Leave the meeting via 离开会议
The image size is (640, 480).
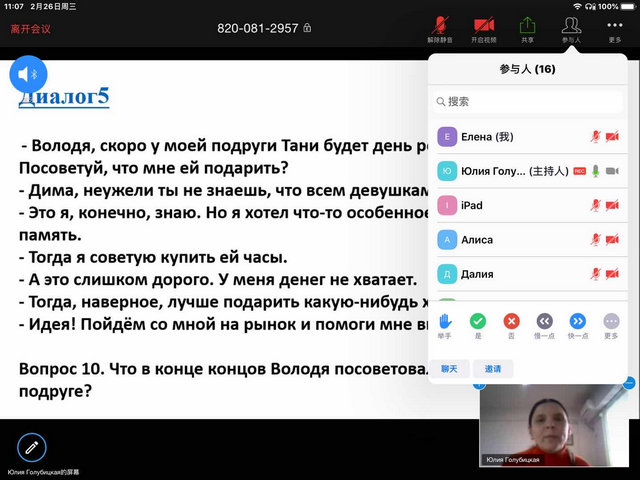pos(31,29)
